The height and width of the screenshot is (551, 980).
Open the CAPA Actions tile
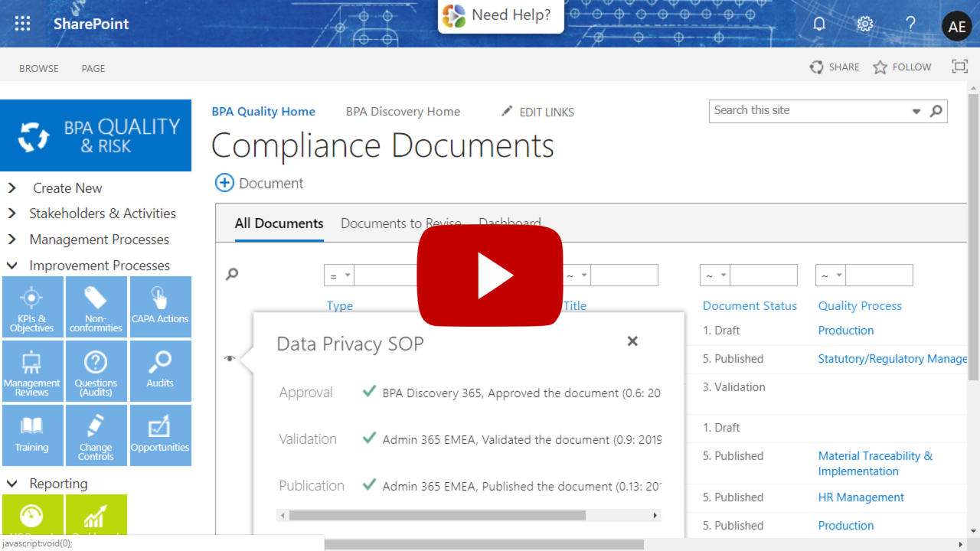pos(160,307)
